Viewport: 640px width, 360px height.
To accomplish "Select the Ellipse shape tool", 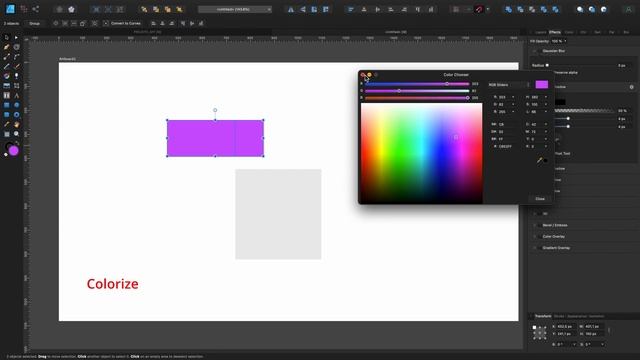I will point(16,105).
